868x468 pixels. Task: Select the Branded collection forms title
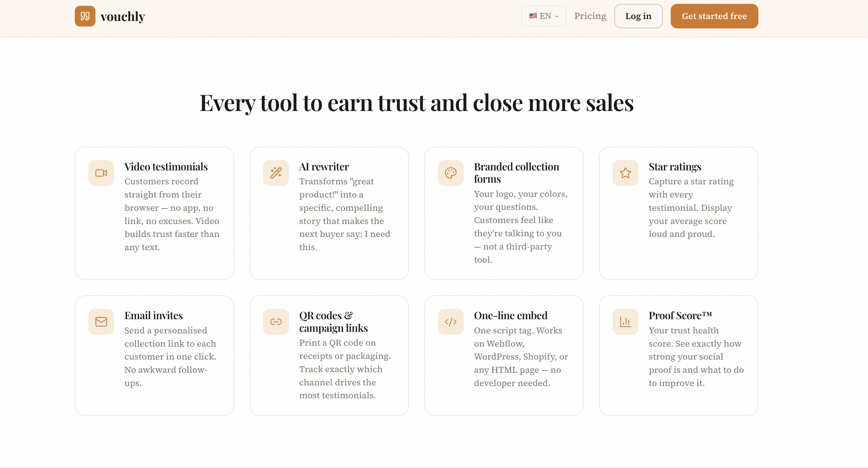coord(516,173)
